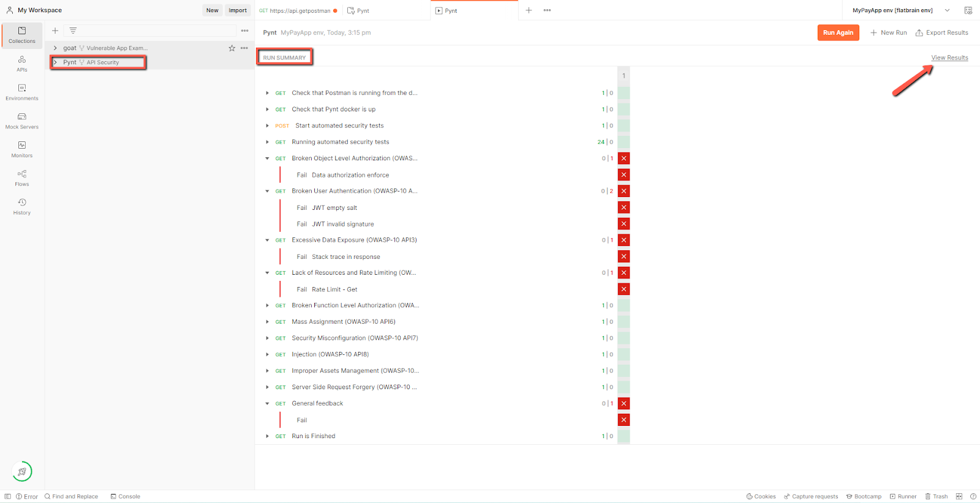Collapse the General feedback row
The image size is (980, 503).
(267, 404)
